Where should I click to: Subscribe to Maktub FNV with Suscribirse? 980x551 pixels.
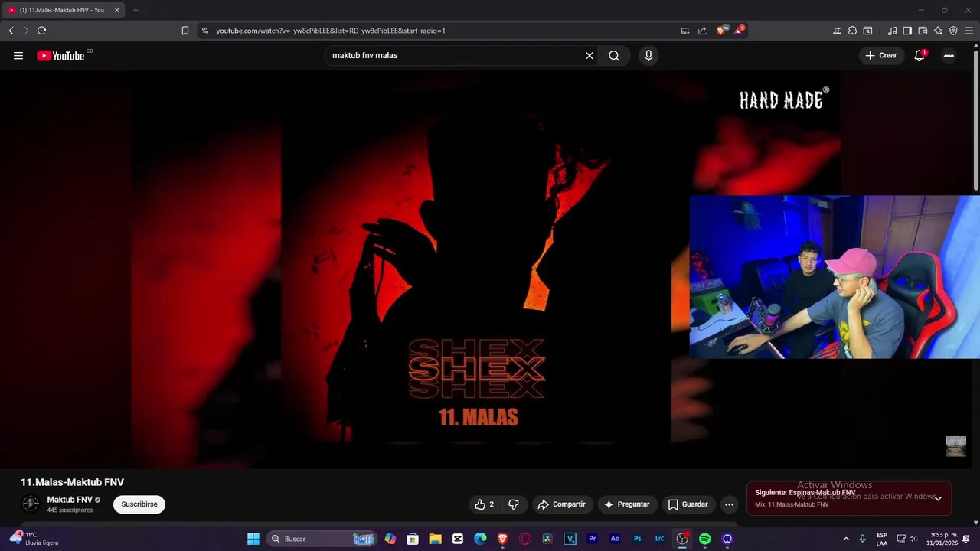[139, 504]
